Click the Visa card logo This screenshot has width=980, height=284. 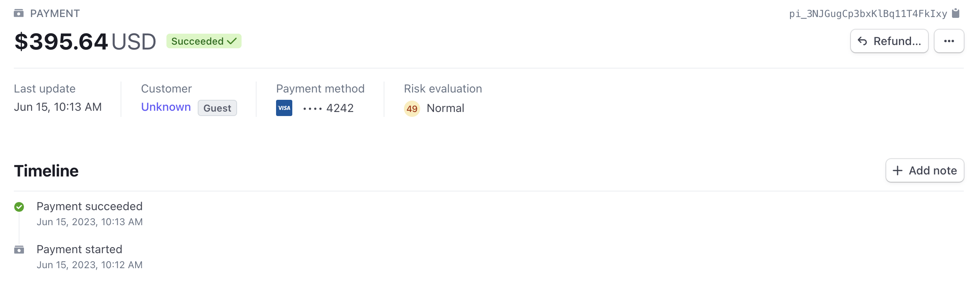click(284, 108)
